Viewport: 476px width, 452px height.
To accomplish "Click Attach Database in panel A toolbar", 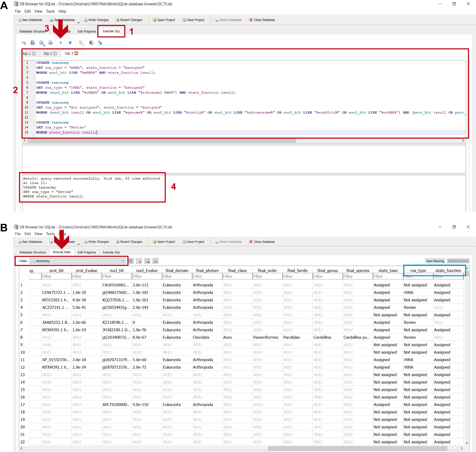I will click(x=228, y=20).
